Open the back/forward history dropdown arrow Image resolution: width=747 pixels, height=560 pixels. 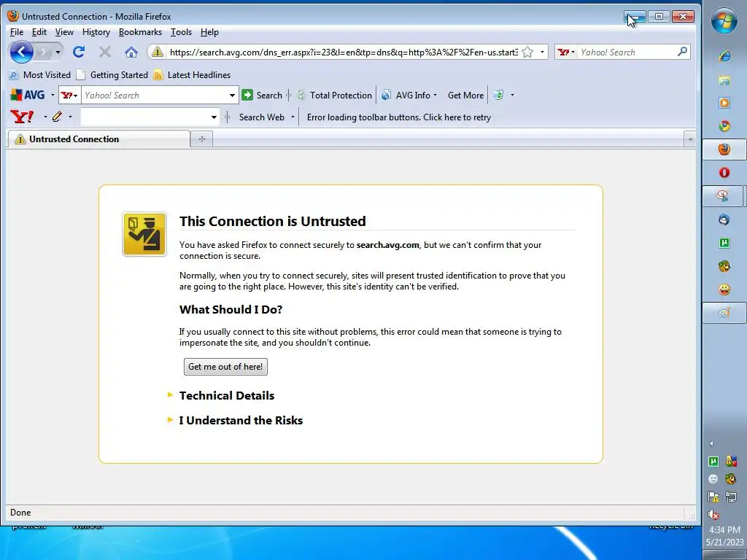(x=58, y=52)
